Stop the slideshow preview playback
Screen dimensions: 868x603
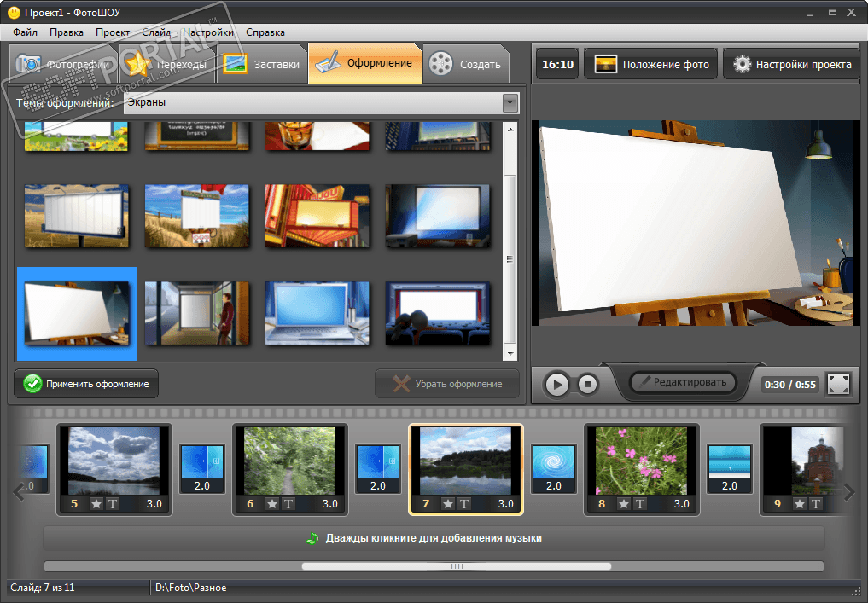point(587,384)
